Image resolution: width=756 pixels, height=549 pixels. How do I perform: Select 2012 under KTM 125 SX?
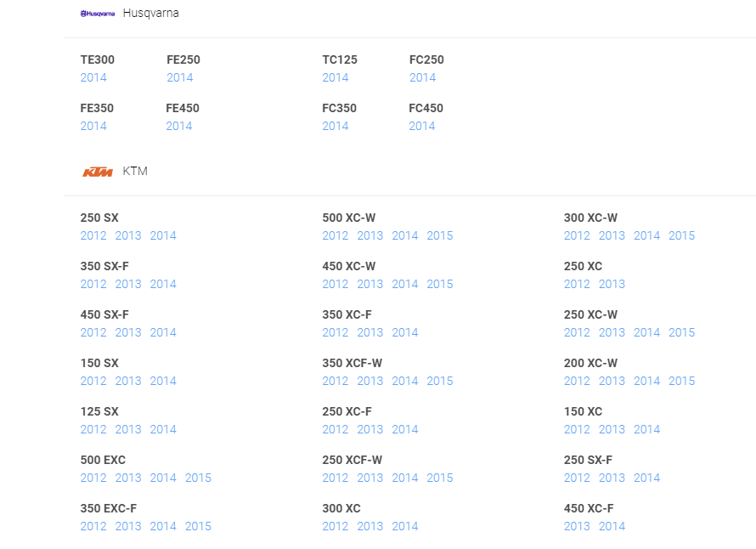click(x=93, y=429)
